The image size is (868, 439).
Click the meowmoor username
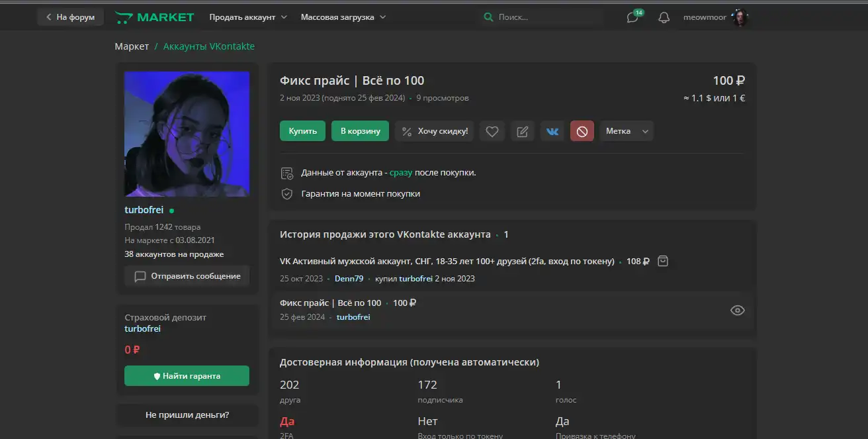pos(704,17)
